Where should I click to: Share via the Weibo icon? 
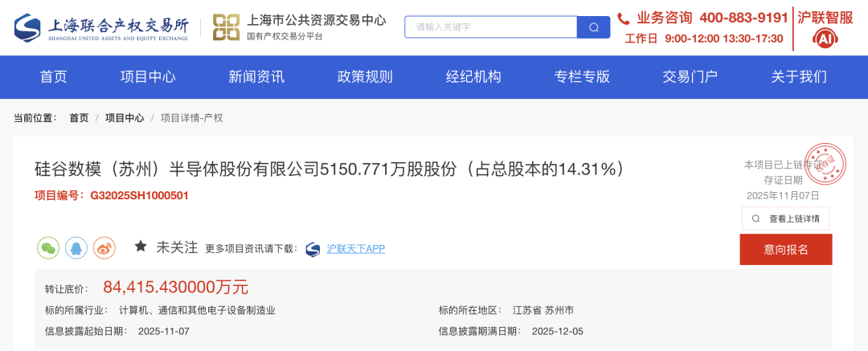tap(104, 247)
